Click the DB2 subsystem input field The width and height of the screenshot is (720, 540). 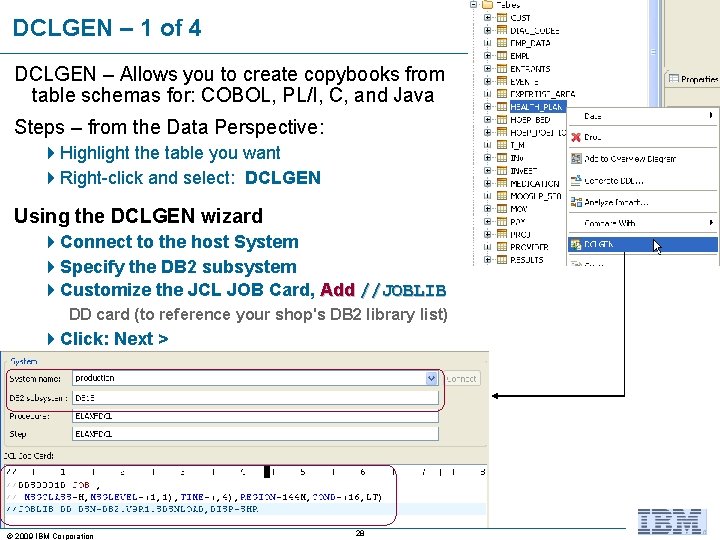point(255,398)
